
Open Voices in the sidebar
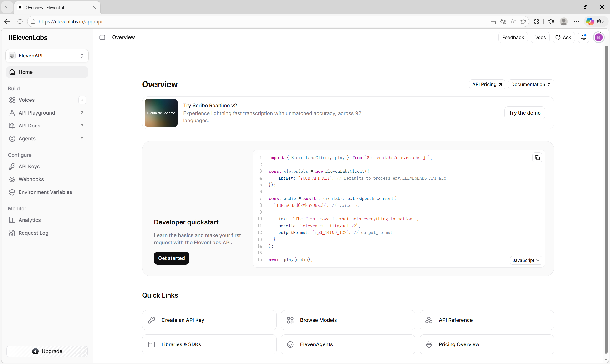pos(42,100)
